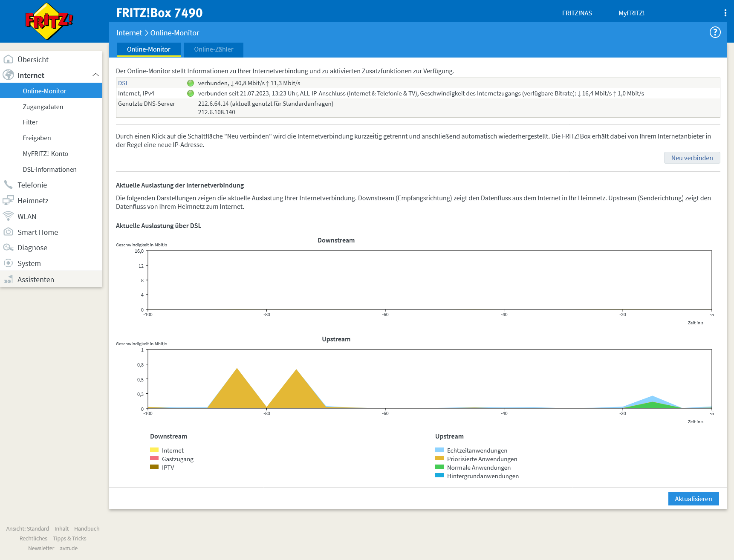Click the green upstream peak
734x560 pixels.
[653, 405]
